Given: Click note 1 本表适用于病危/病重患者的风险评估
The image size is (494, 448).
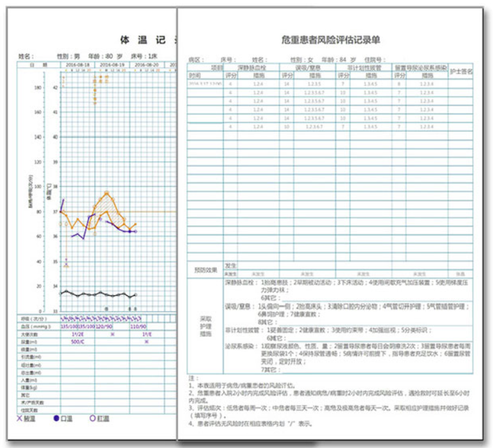Looking at the screenshot, I should tap(242, 386).
